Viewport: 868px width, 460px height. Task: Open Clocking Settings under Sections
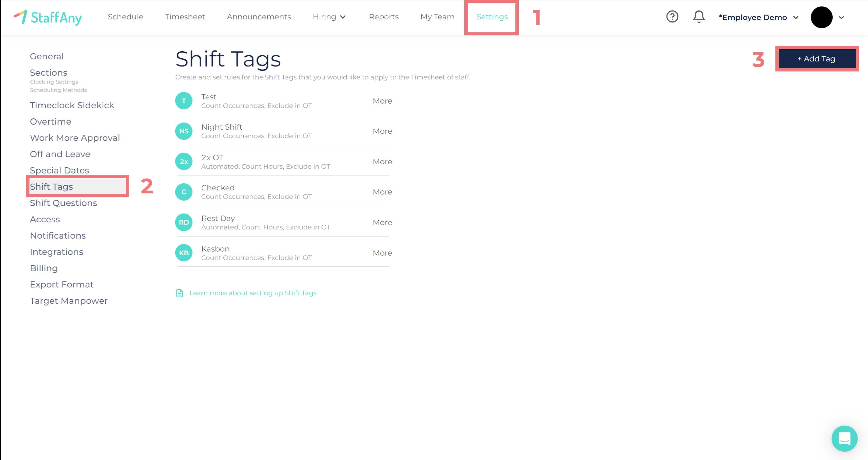54,82
